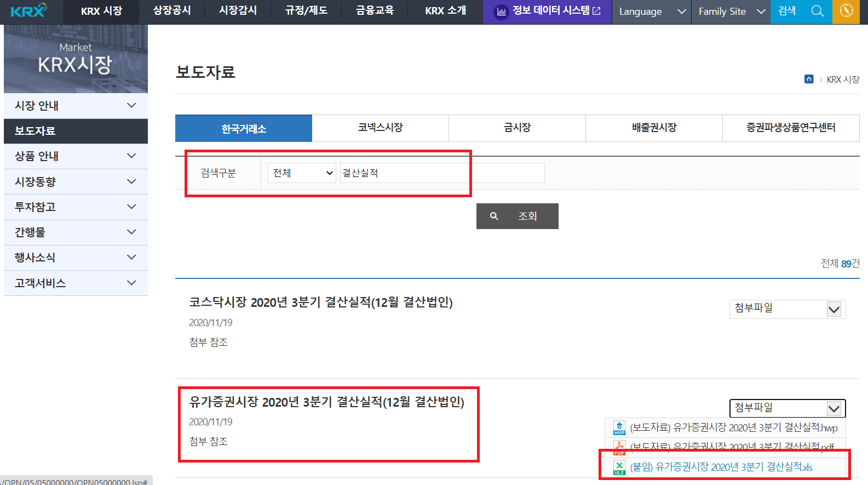Open the 상장공시 top menu
Image resolution: width=868 pixels, height=485 pixels.
coord(172,10)
